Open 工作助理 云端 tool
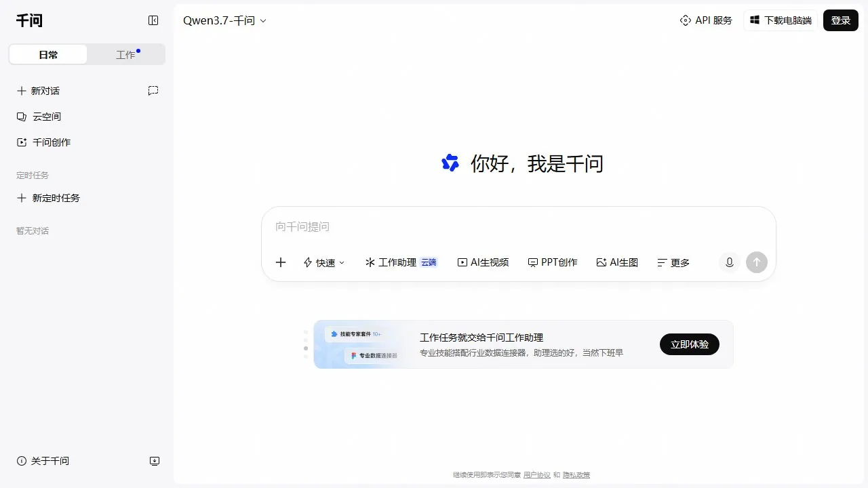Viewport: 868px width, 488px height. click(x=401, y=262)
